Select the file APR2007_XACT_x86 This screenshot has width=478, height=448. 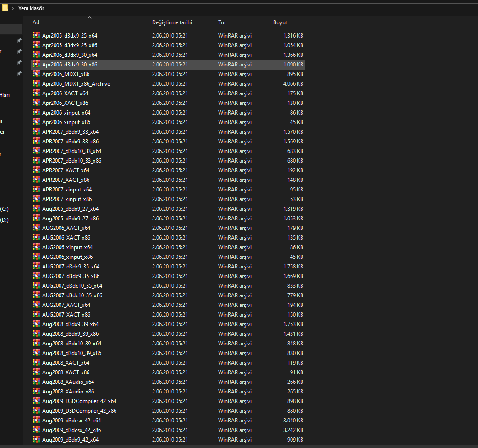pos(168,180)
